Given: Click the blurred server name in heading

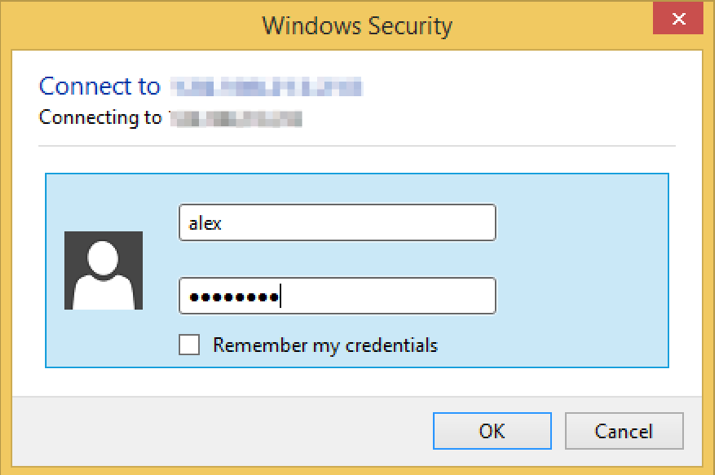Looking at the screenshot, I should pyautogui.click(x=265, y=86).
